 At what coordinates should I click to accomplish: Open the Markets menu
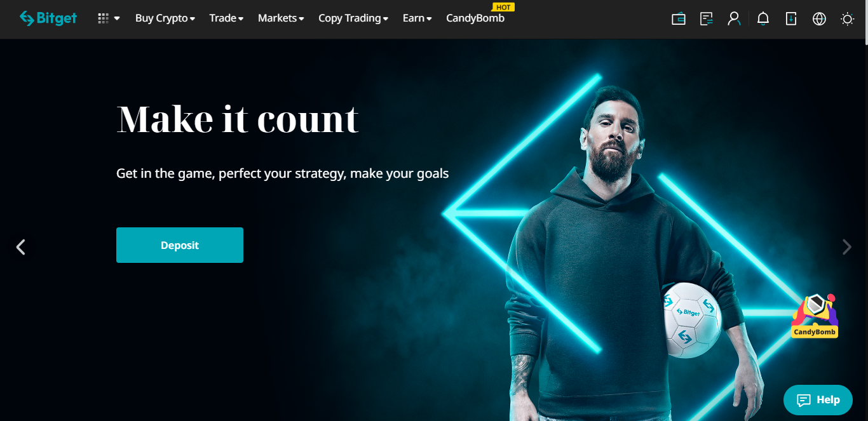(281, 18)
